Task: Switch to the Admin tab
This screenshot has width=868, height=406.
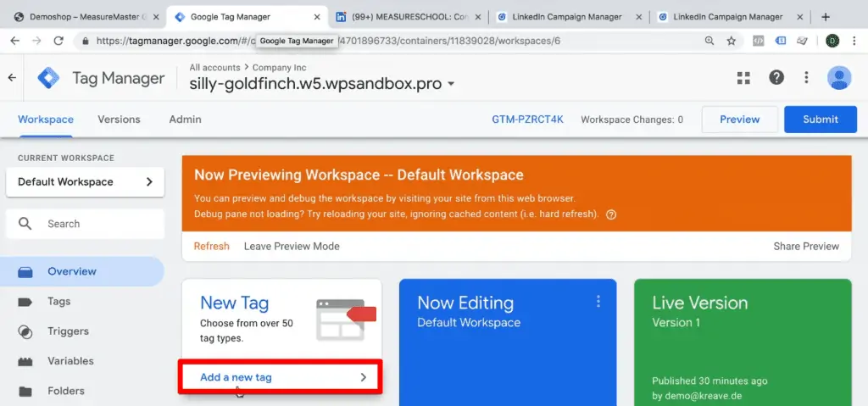Action: coord(186,119)
